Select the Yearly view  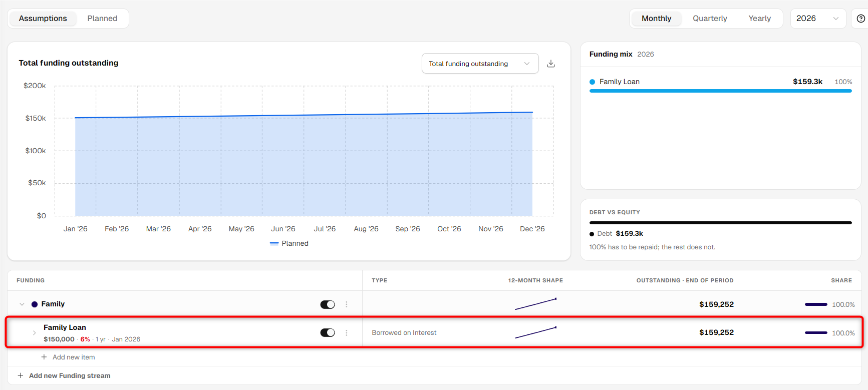[759, 19]
